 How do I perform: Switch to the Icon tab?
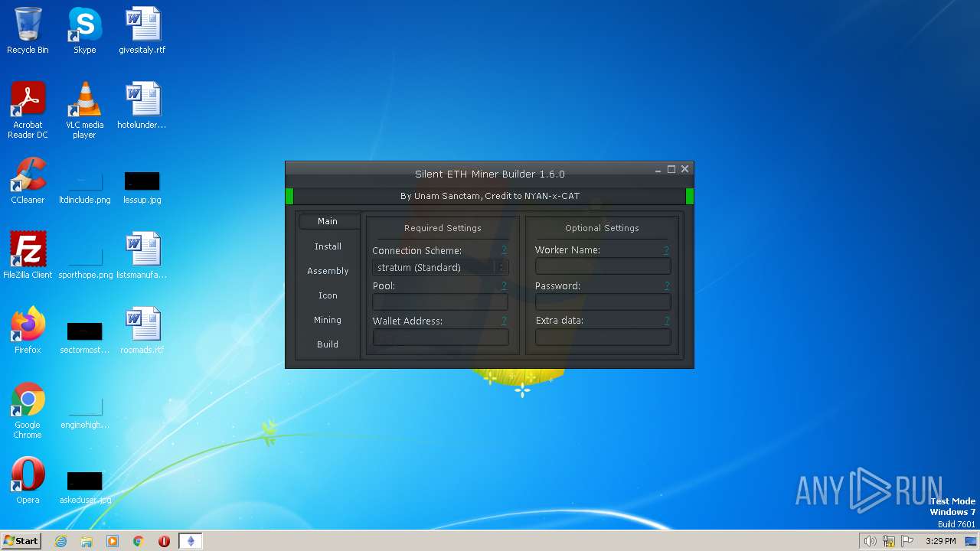(x=328, y=295)
